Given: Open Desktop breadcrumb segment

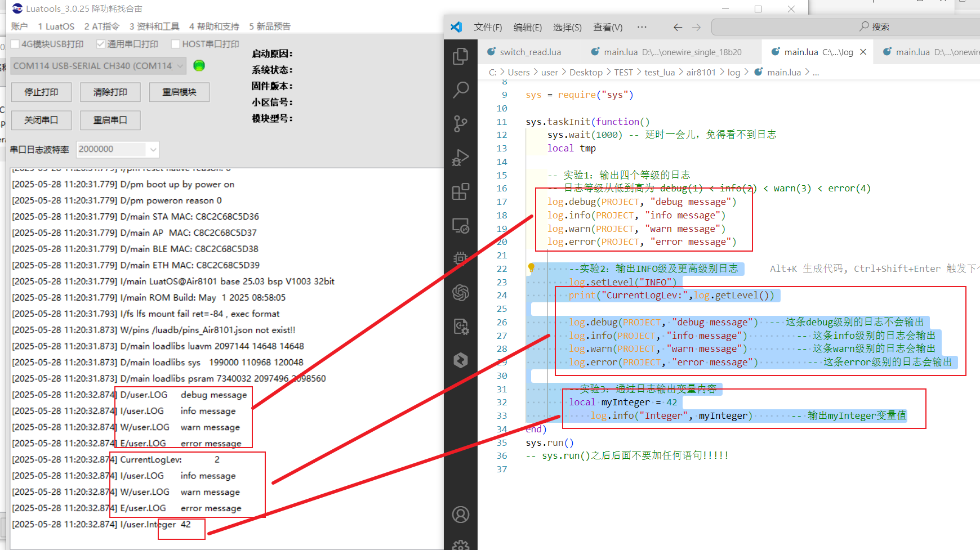Looking at the screenshot, I should pyautogui.click(x=586, y=72).
